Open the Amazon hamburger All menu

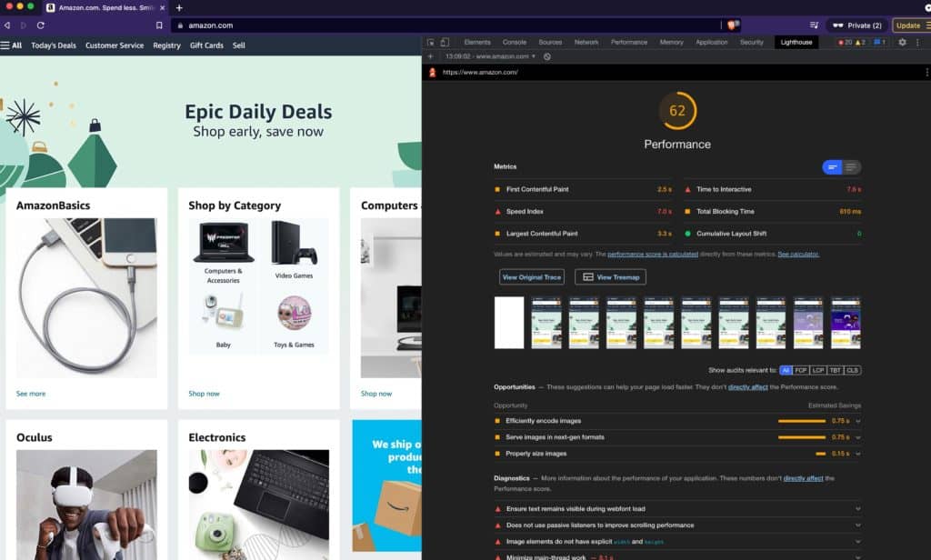(x=11, y=45)
